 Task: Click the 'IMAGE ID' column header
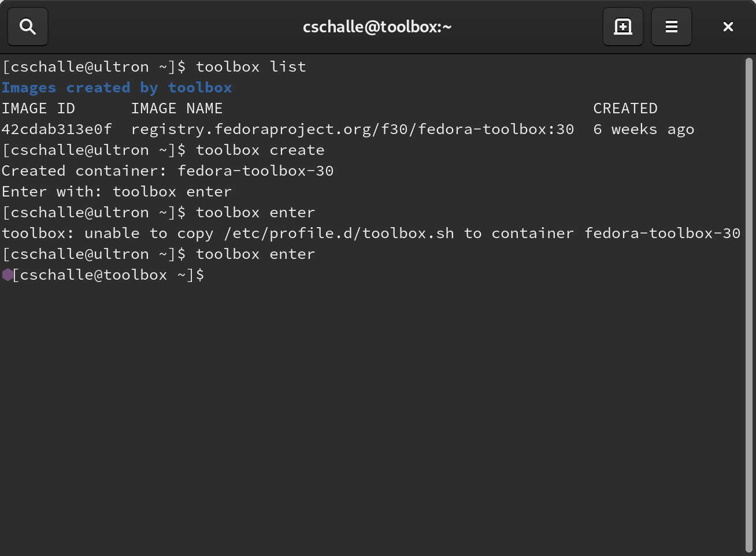[38, 108]
